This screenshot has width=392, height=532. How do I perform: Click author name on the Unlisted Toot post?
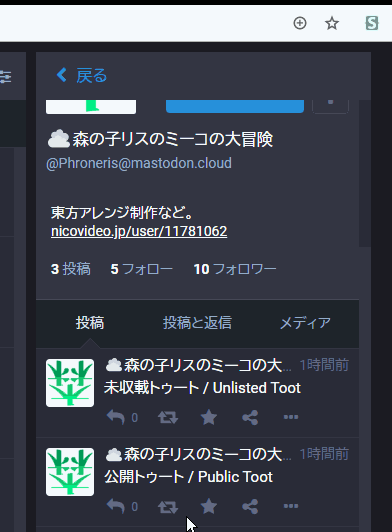(198, 365)
